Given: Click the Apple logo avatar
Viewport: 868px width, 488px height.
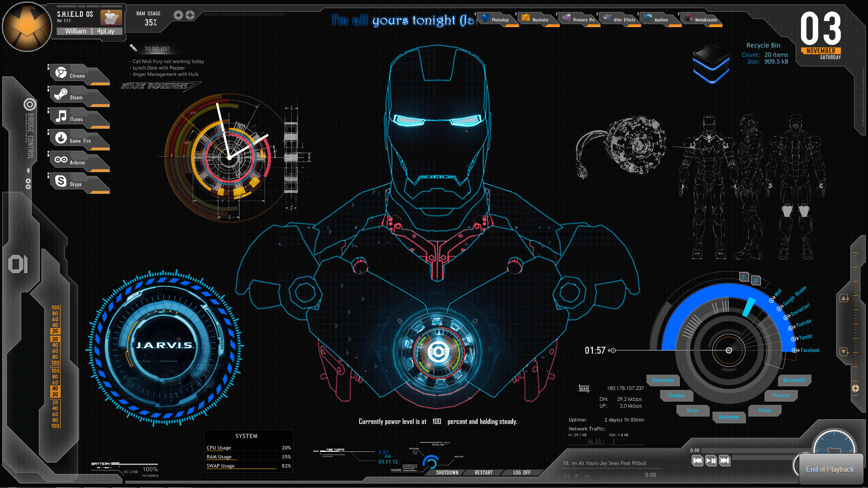Looking at the screenshot, I should (x=111, y=18).
